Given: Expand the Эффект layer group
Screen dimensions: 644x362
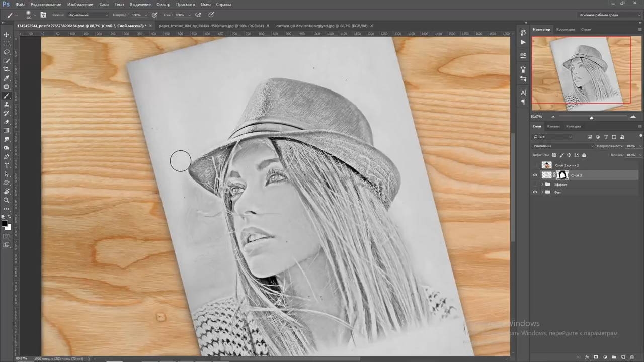Looking at the screenshot, I should (x=542, y=185).
